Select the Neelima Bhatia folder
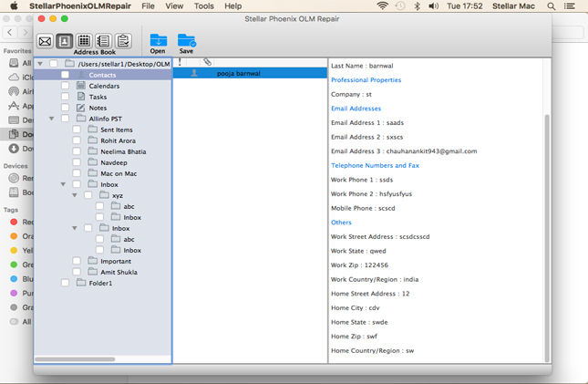Screen dimensions: 588x384 (x=123, y=151)
